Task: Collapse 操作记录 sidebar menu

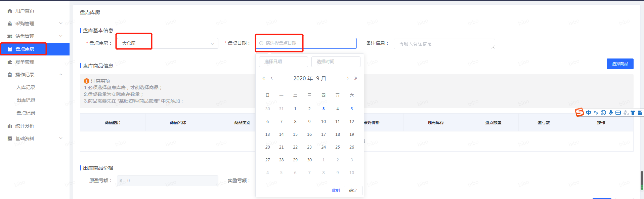Action: [35, 75]
